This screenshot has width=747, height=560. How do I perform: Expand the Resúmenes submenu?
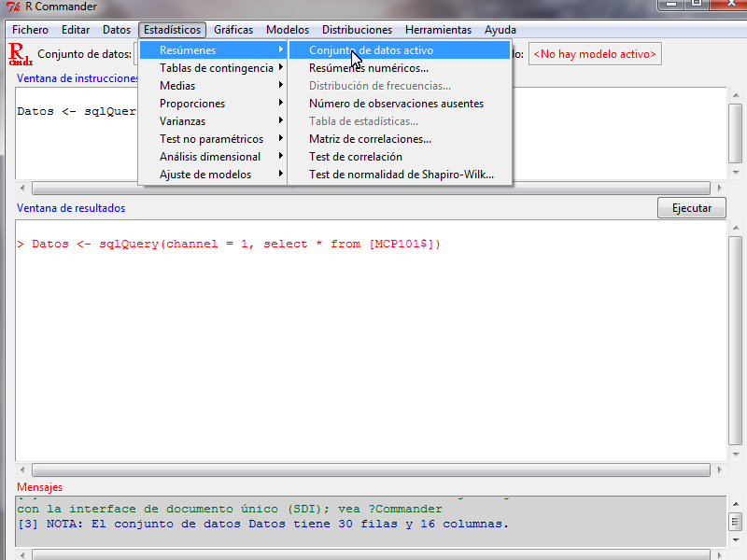(214, 50)
